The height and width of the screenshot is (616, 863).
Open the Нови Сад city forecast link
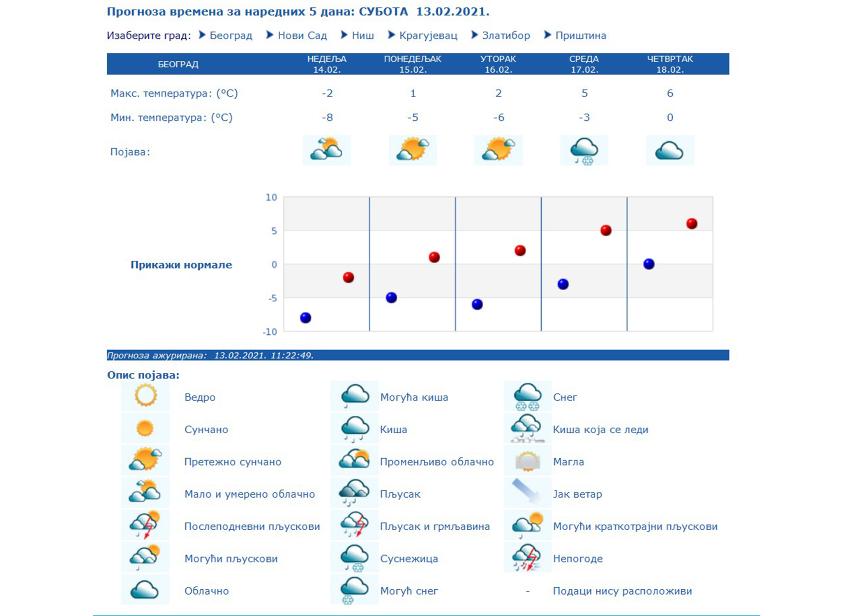click(x=302, y=36)
